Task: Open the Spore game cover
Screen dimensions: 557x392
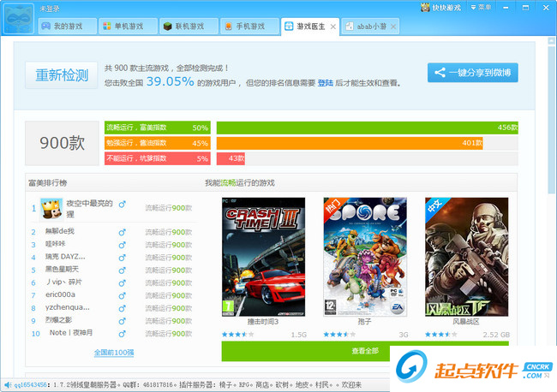Action: pyautogui.click(x=365, y=257)
